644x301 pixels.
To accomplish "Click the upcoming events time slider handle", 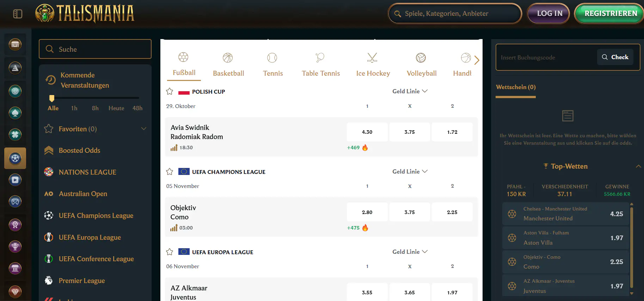I will [52, 98].
